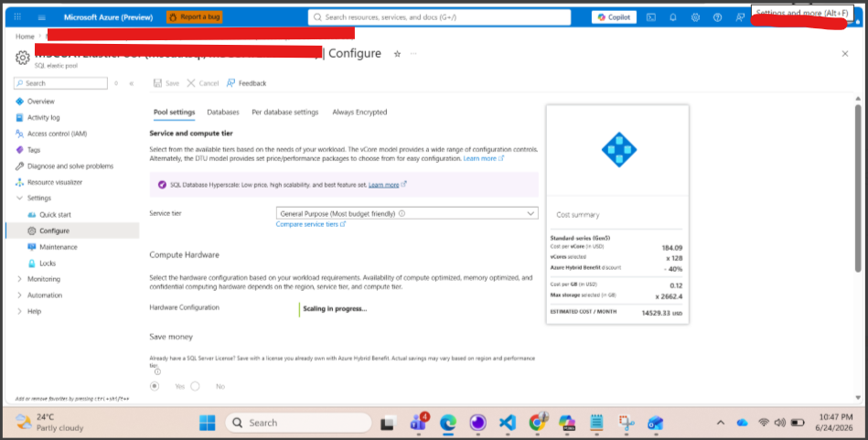
Task: Open Google Chrome on the taskbar
Action: pos(537,423)
